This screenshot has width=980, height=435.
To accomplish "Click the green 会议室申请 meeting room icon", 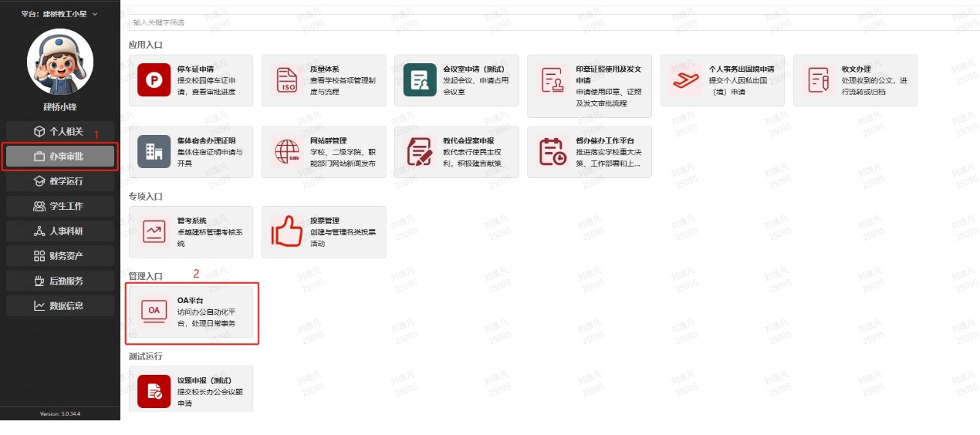I will (x=419, y=80).
